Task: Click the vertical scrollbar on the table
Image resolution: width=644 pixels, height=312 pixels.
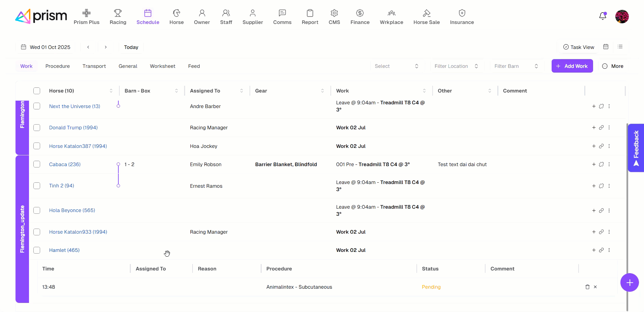Action: click(627, 203)
